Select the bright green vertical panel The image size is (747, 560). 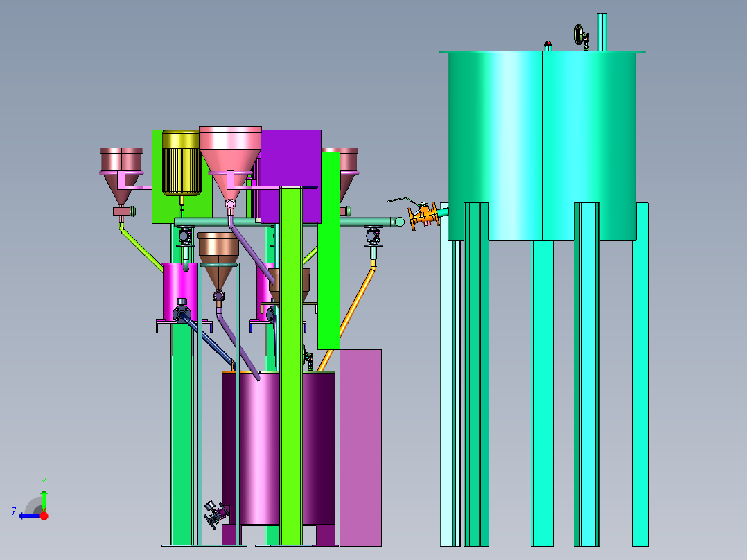tap(328, 251)
